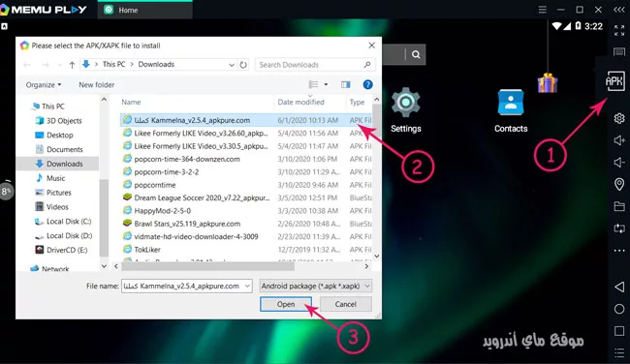The image size is (630, 364).
Task: Open the Contacts app on Android home
Action: click(511, 111)
